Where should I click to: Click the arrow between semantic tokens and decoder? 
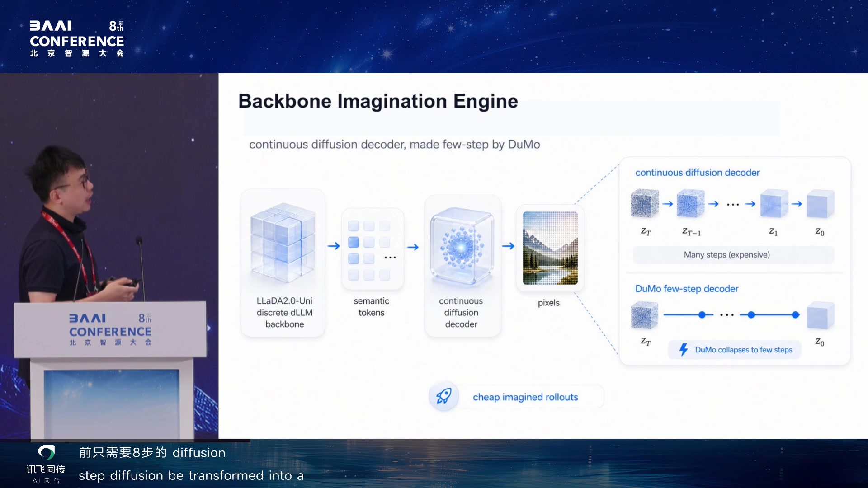[x=413, y=247]
